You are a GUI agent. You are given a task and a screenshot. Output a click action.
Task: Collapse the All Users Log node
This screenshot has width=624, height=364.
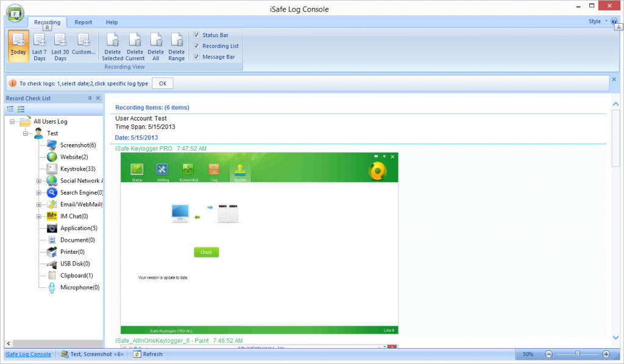click(13, 122)
